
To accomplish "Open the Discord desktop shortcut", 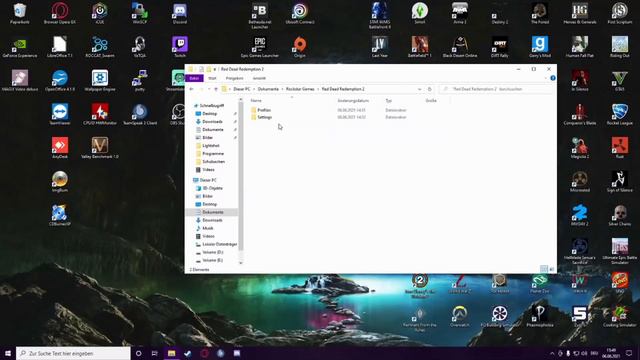I will click(x=180, y=13).
